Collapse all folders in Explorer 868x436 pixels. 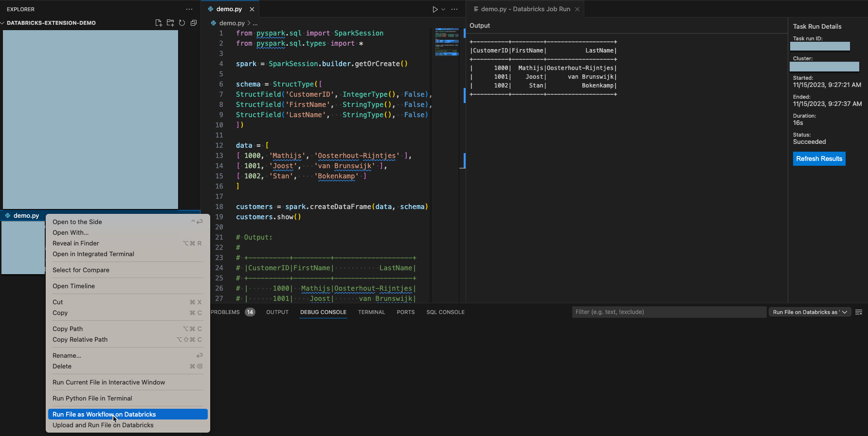pos(194,23)
